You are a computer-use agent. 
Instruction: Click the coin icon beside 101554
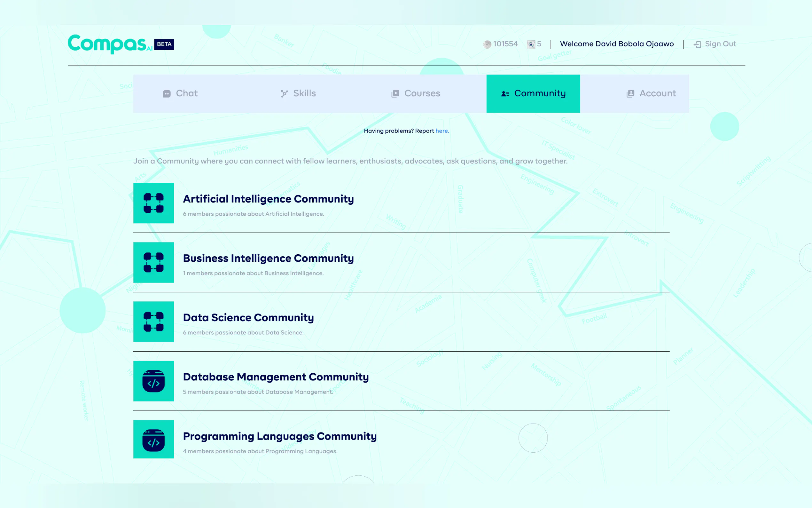(487, 44)
